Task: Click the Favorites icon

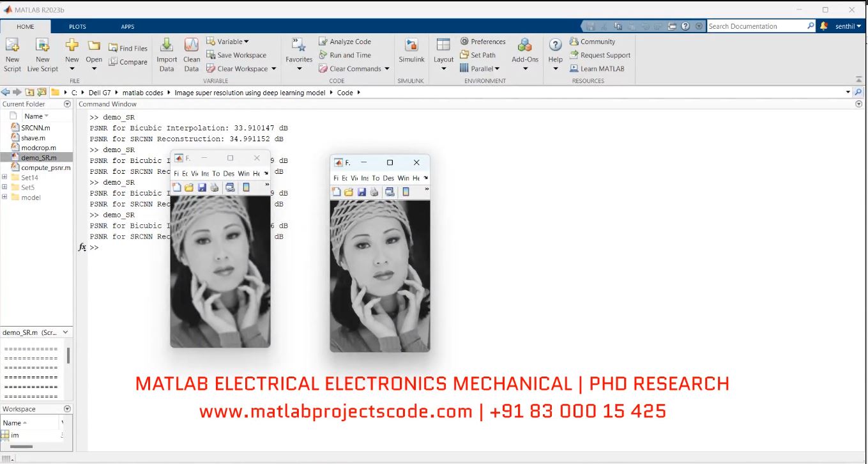Action: click(298, 46)
